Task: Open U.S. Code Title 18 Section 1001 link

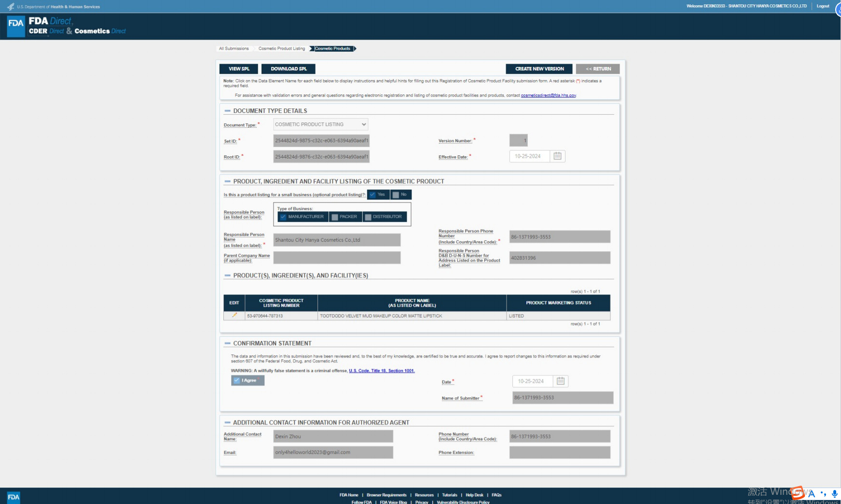Action: tap(382, 371)
